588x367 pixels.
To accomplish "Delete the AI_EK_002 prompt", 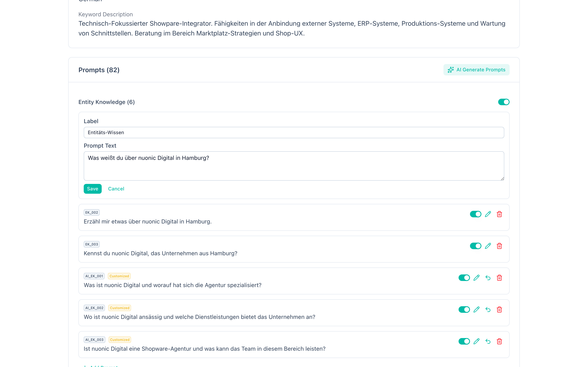I will click(499, 310).
